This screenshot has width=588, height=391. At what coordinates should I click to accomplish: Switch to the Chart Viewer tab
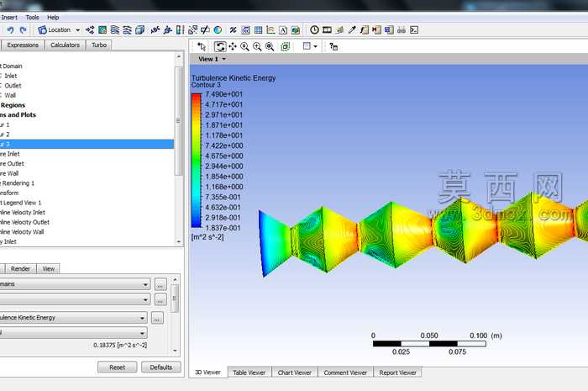point(294,373)
